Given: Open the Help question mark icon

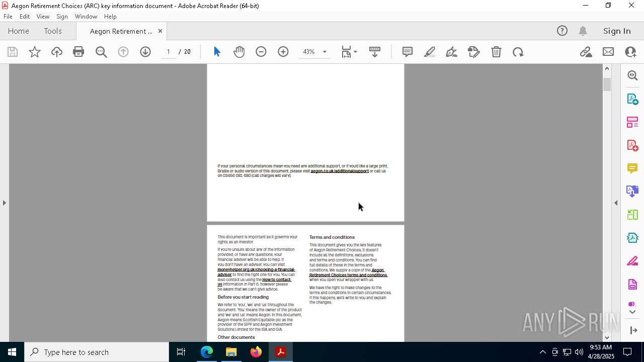Looking at the screenshot, I should point(562,31).
